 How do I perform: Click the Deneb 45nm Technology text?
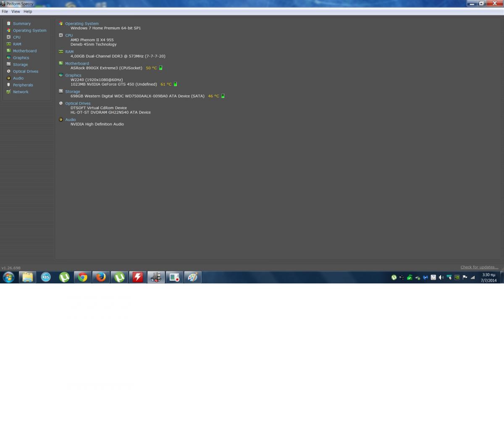(94, 44)
